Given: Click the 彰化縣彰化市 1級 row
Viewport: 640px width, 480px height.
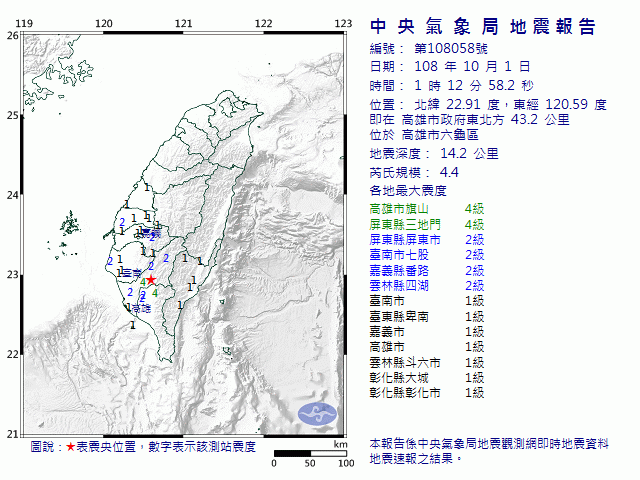Looking at the screenshot, I should click(427, 392).
